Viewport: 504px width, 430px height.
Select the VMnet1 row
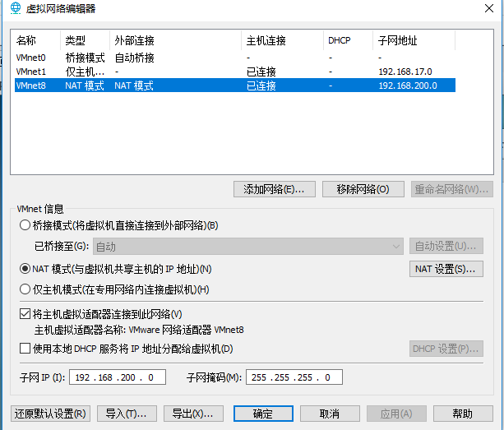(235, 72)
